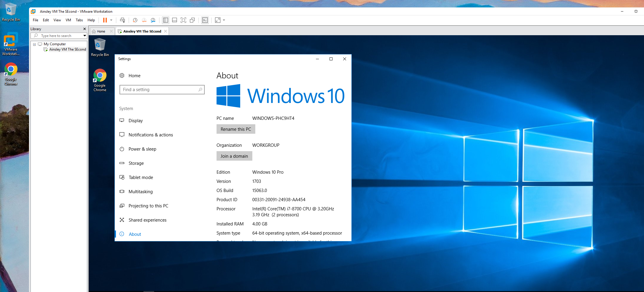Take a snapshot of this virtual machine
This screenshot has width=644, height=292.
(135, 20)
